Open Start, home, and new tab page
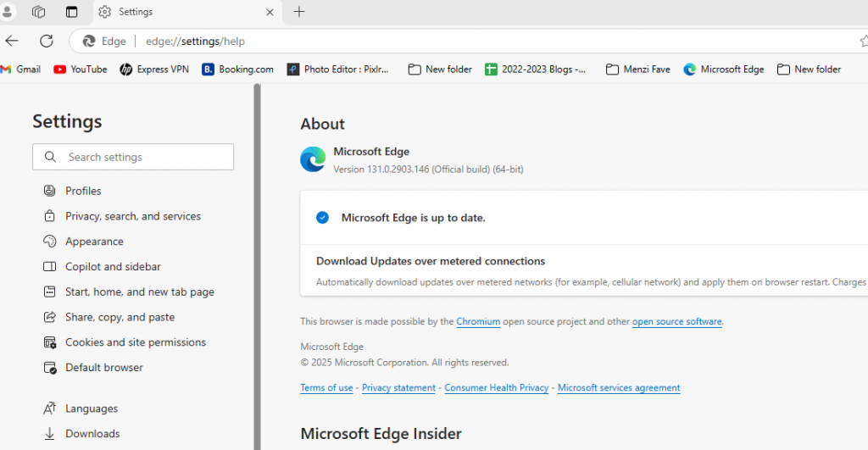Viewport: 868px width, 450px height. [x=140, y=292]
